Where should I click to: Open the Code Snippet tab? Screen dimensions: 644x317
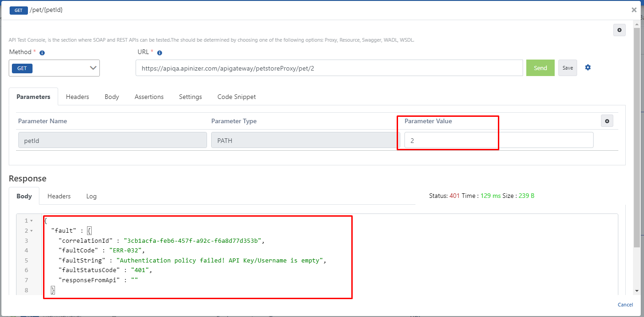pyautogui.click(x=236, y=97)
